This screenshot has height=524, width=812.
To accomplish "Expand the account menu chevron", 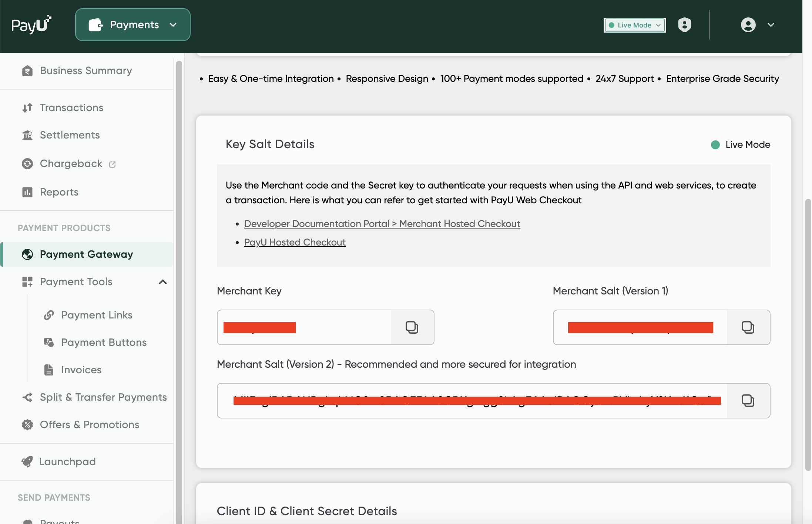I will click(771, 25).
